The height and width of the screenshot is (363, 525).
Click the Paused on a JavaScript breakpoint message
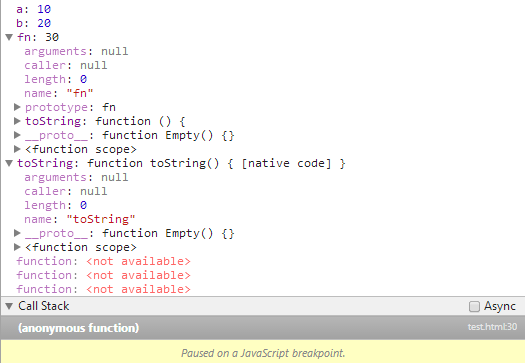coord(263,353)
